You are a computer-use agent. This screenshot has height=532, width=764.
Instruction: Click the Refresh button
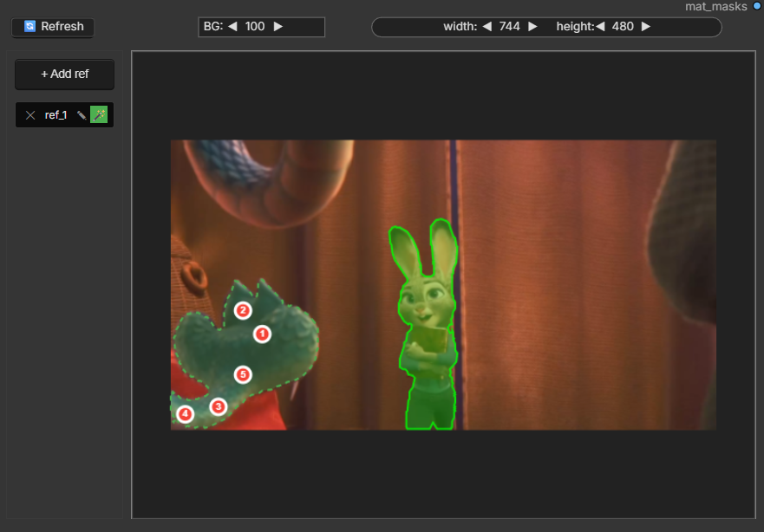tap(53, 27)
